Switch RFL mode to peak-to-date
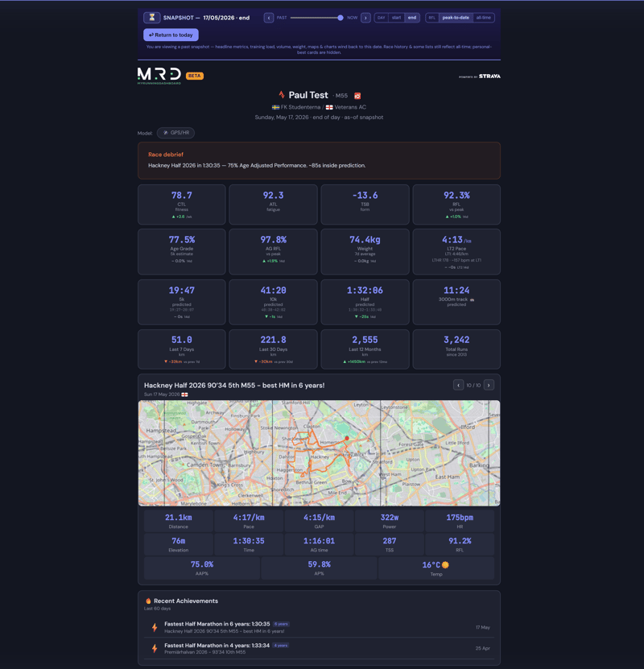The height and width of the screenshot is (669, 644). coord(456,18)
